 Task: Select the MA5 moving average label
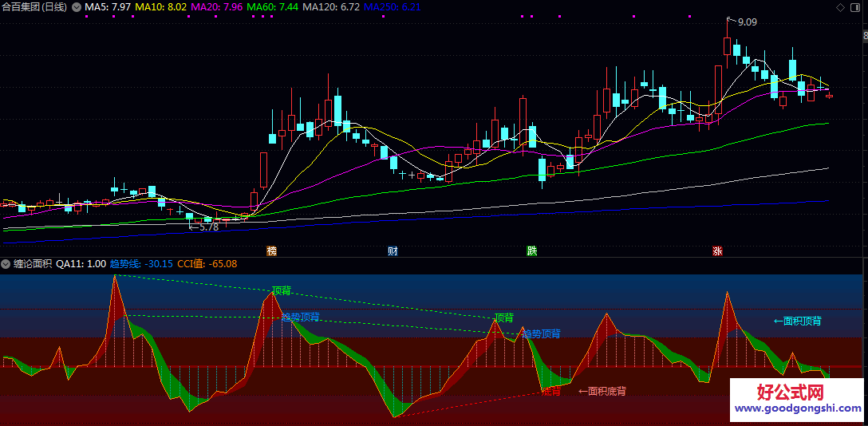click(108, 7)
